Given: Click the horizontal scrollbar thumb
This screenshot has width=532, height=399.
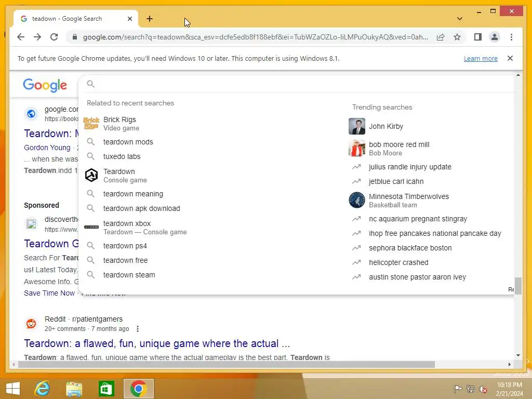Looking at the screenshot, I should coord(227,364).
